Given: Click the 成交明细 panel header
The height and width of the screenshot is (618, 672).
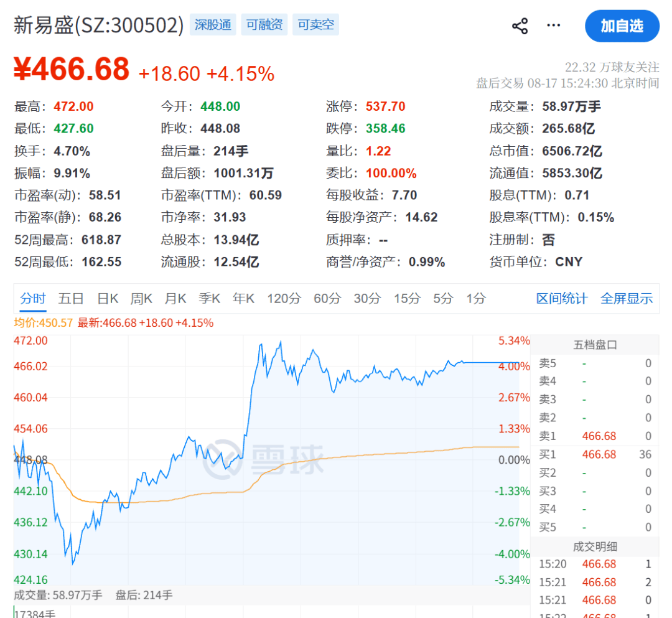Looking at the screenshot, I should tap(595, 547).
